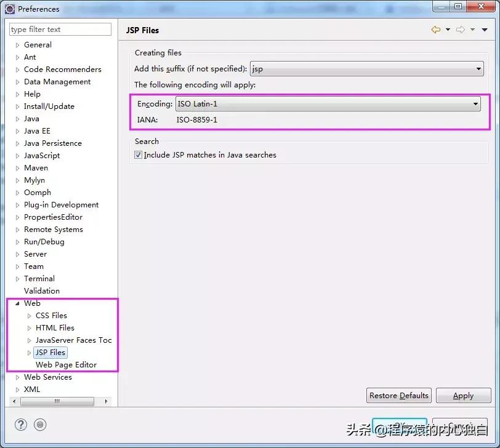Expand the Ant tree node

(17, 57)
